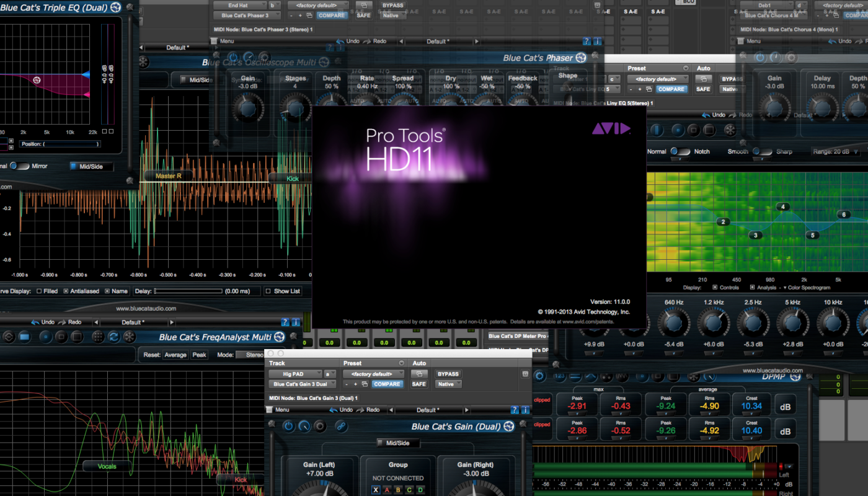Select group D in Gain (Dual) plugin
This screenshot has height=496, width=868.
pyautogui.click(x=420, y=490)
